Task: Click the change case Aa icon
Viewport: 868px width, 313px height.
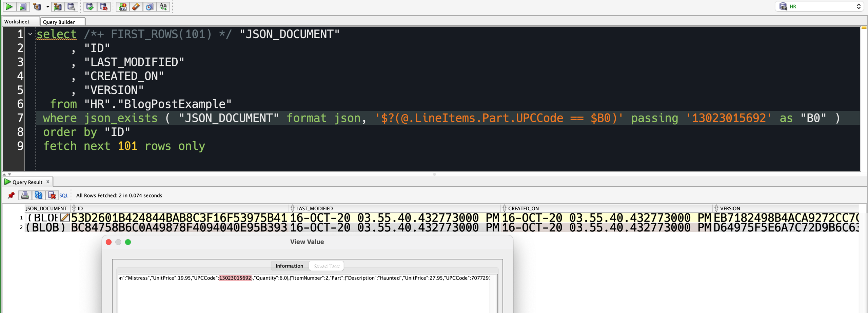Action: pos(163,6)
